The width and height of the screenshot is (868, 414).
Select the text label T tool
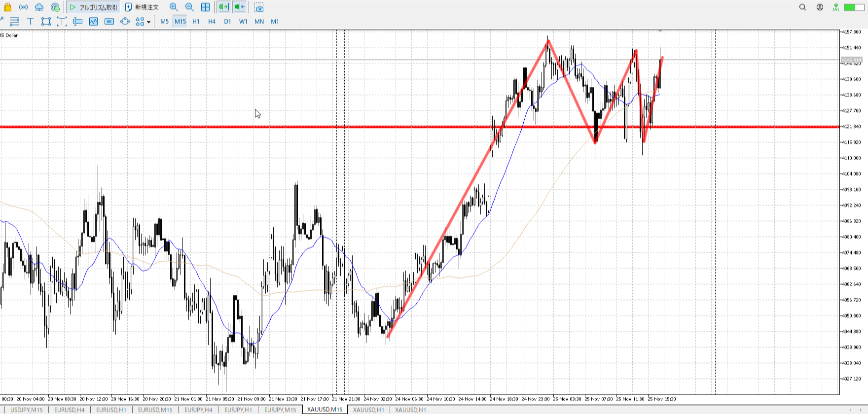[x=30, y=21]
